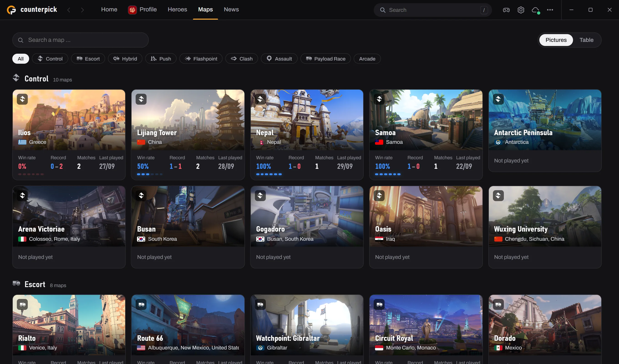Go back with the left arrow
The image size is (619, 364).
[69, 10]
